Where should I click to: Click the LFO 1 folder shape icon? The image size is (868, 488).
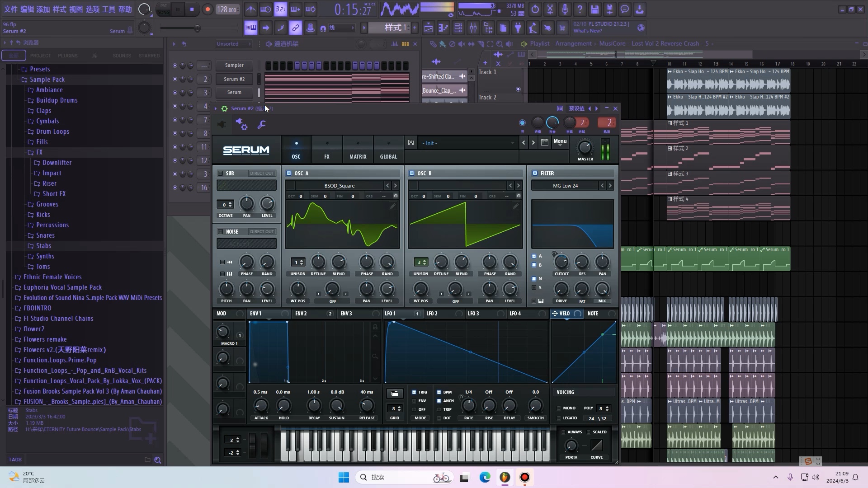pyautogui.click(x=395, y=394)
